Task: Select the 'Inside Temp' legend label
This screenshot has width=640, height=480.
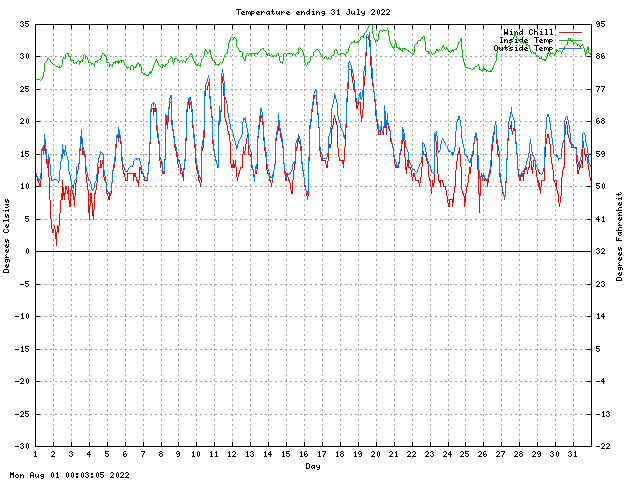Action: pos(526,40)
